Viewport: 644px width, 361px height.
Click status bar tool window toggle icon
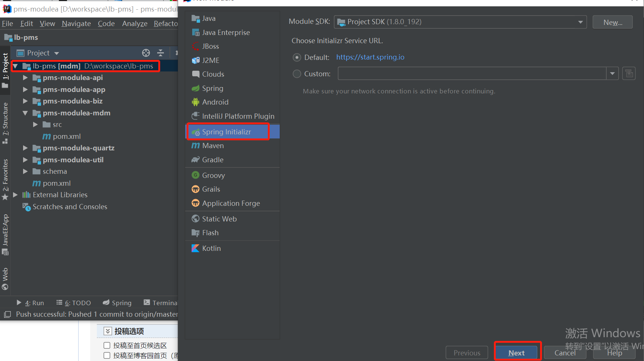tap(7, 314)
